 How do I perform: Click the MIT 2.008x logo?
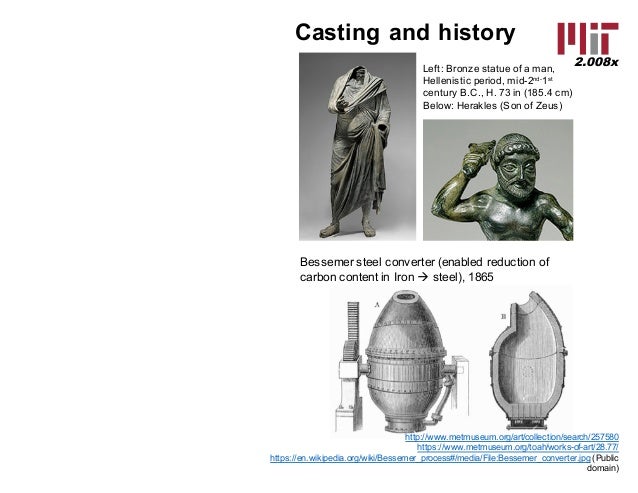click(x=588, y=44)
